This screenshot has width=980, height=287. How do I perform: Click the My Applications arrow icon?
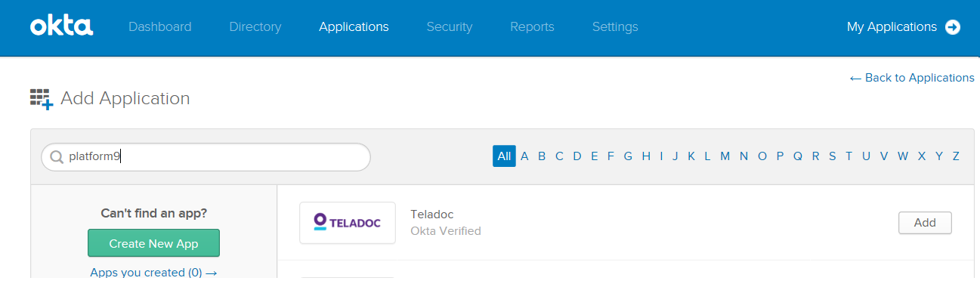(x=953, y=27)
